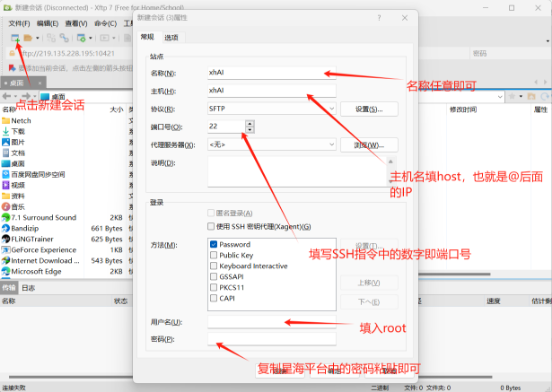This screenshot has height=392, width=552.
Task: Click the 浏览(W)... button beside proxy
Action: [369, 145]
